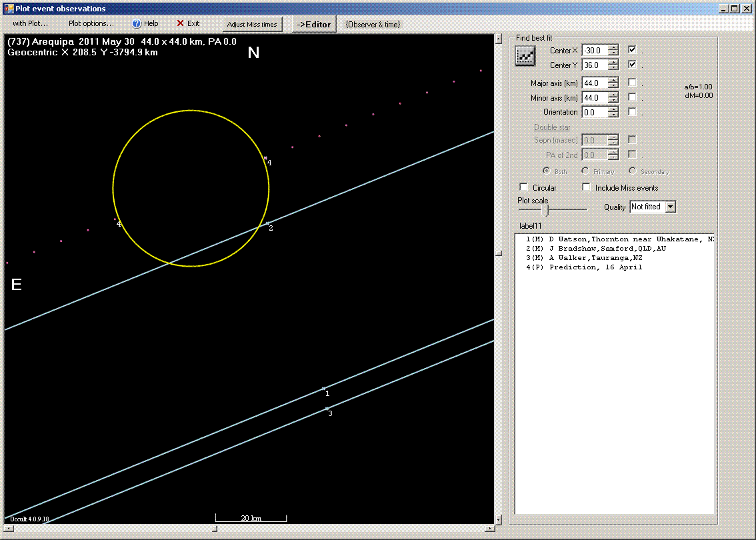Increase Major axis with up spinner
This screenshot has height=540, width=756.
point(613,80)
